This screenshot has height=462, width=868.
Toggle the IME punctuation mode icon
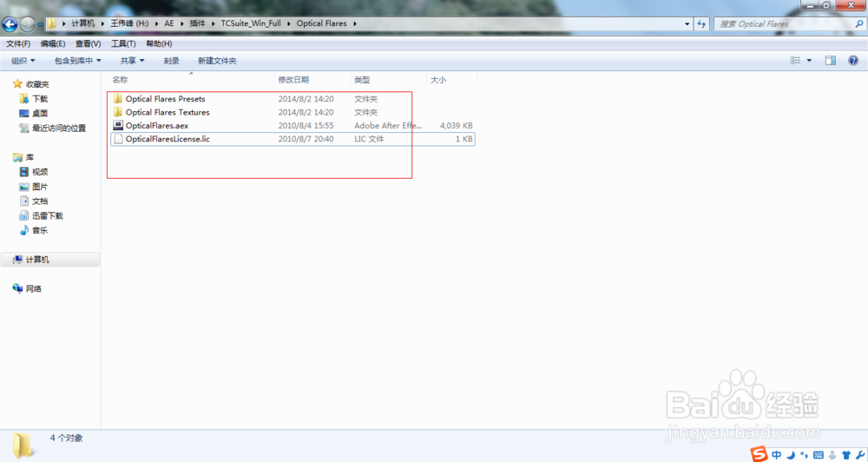click(805, 455)
